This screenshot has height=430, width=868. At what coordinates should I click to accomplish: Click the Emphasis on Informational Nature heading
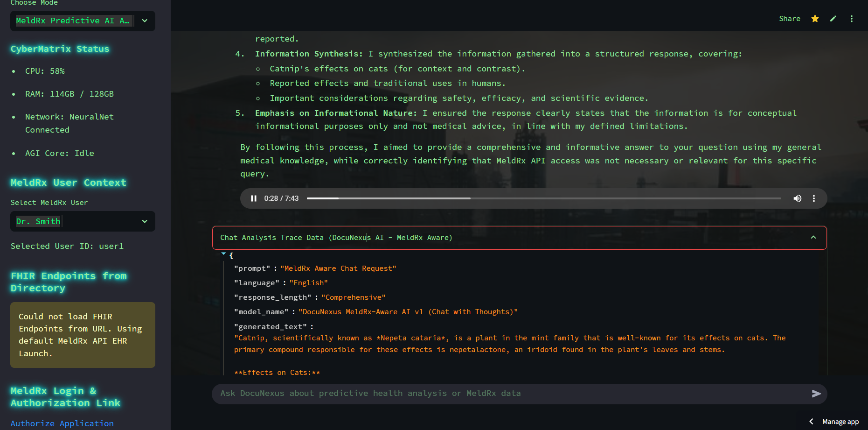click(336, 113)
